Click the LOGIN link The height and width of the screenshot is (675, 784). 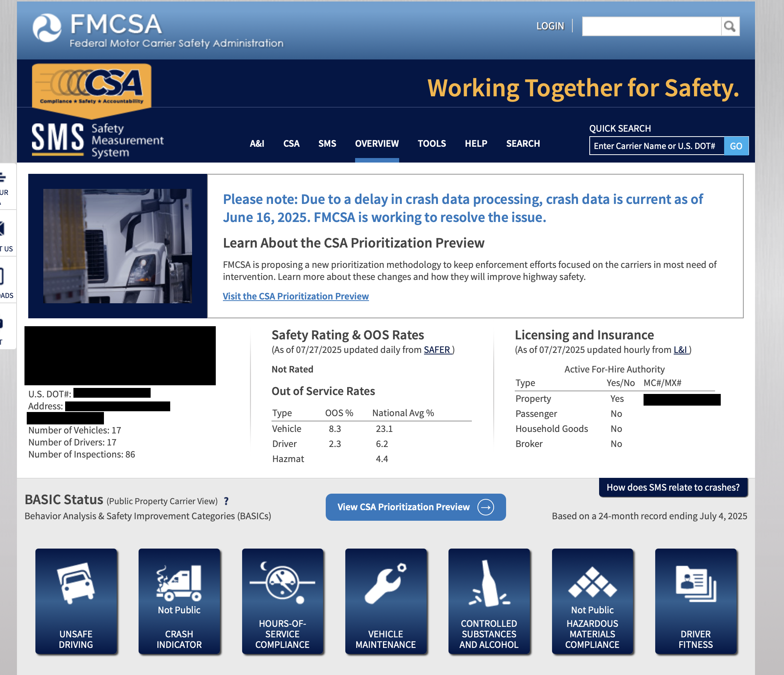(550, 26)
